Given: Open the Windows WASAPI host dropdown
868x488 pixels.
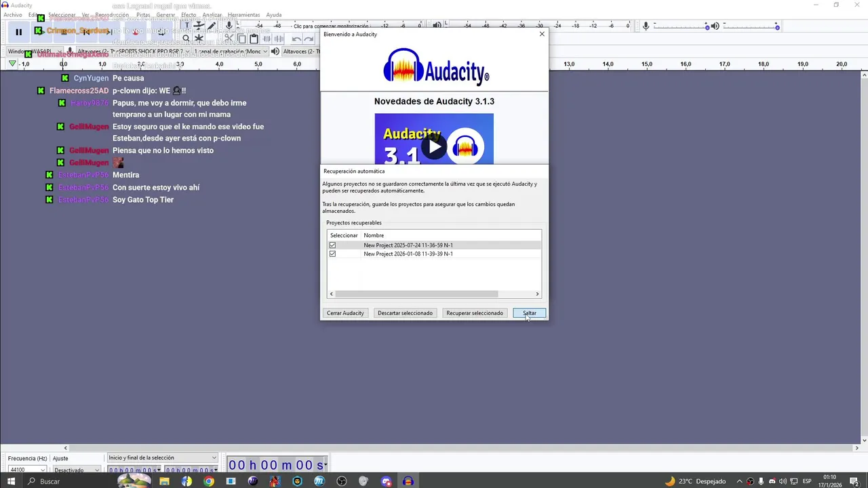Looking at the screenshot, I should [x=35, y=52].
